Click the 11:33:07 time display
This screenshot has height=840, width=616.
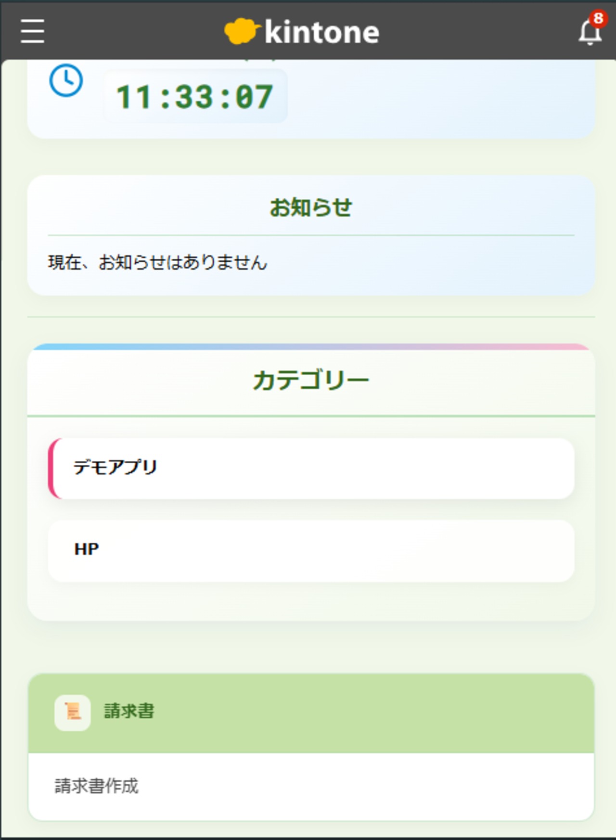(195, 97)
